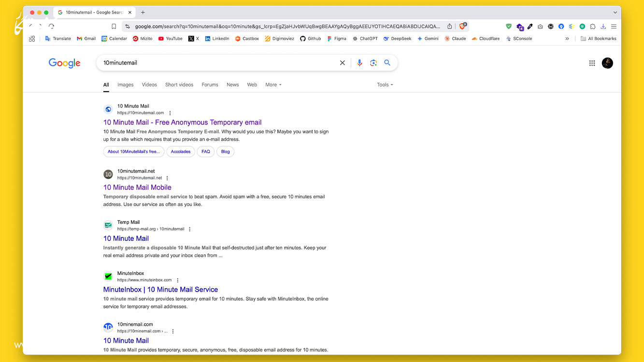
Task: Open the All Bookmarks folder
Action: tap(598, 39)
